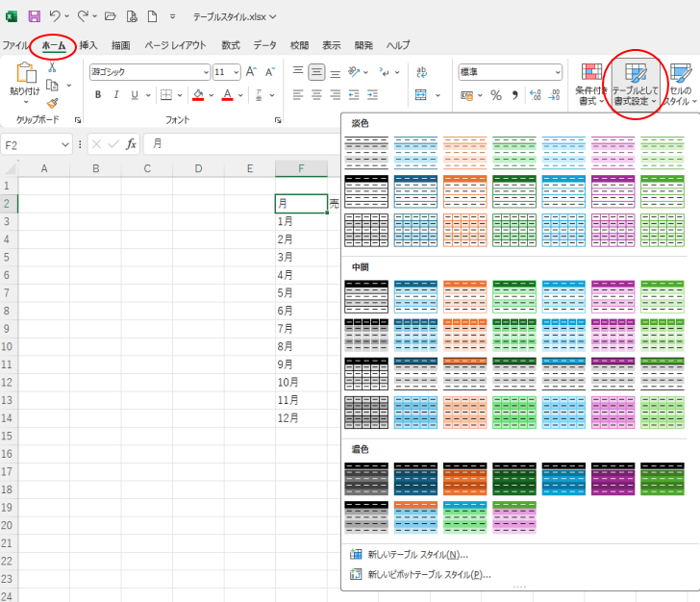
Task: Open Conditional Formatting (条件付き書式) menu
Action: pos(592,83)
